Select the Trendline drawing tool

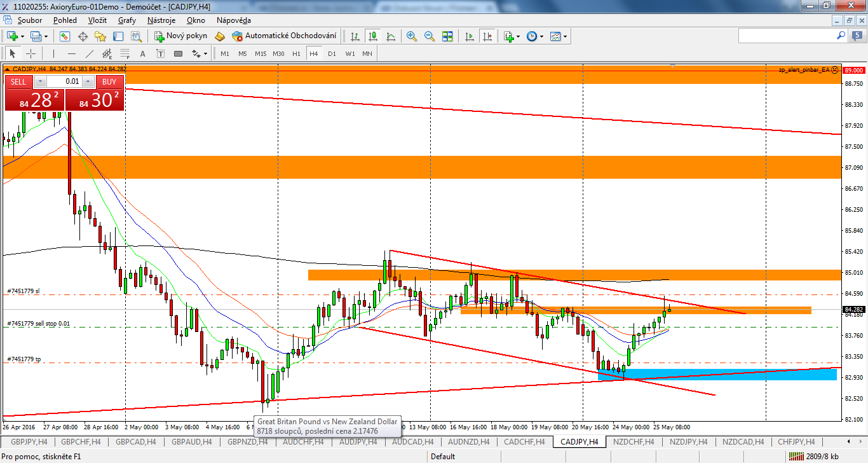click(89, 53)
